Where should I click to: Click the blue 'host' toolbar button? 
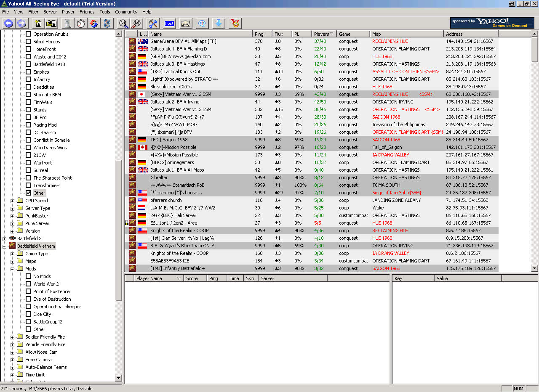[169, 24]
